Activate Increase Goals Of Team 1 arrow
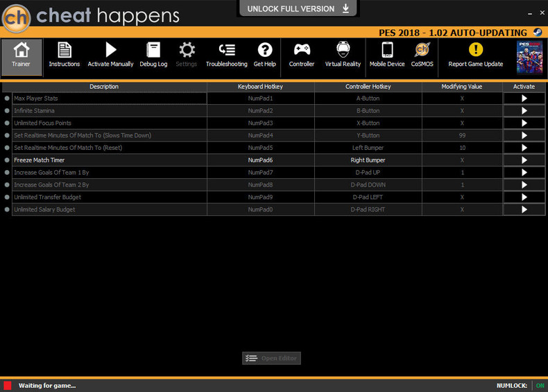The image size is (548, 392). click(x=524, y=172)
